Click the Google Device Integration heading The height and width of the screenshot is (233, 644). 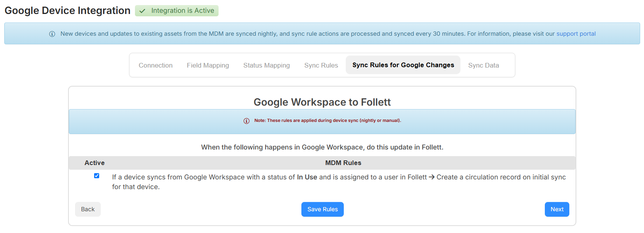[67, 10]
